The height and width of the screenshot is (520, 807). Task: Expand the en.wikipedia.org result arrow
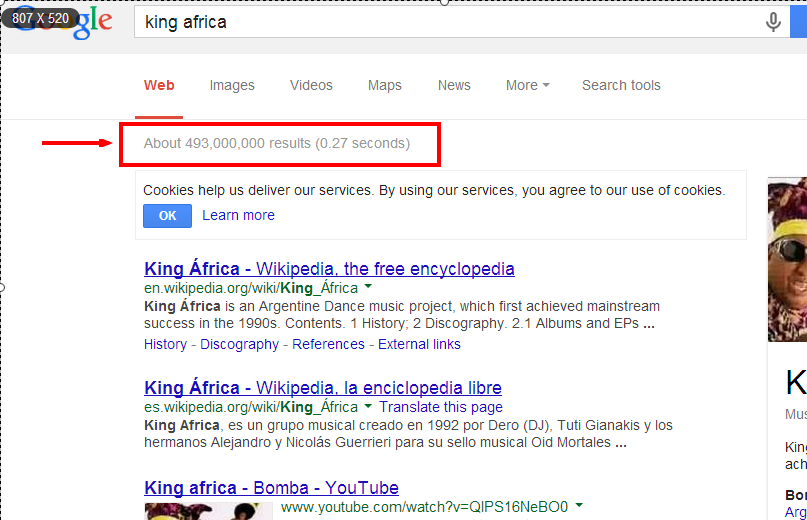coord(368,287)
